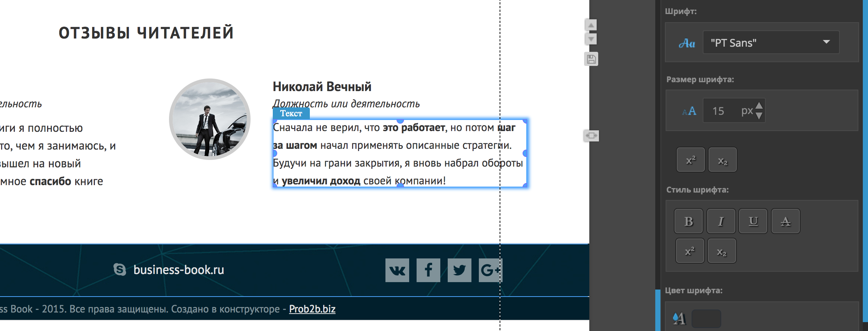The width and height of the screenshot is (868, 331).
Task: Click the reviewer's round photo
Action: click(210, 119)
